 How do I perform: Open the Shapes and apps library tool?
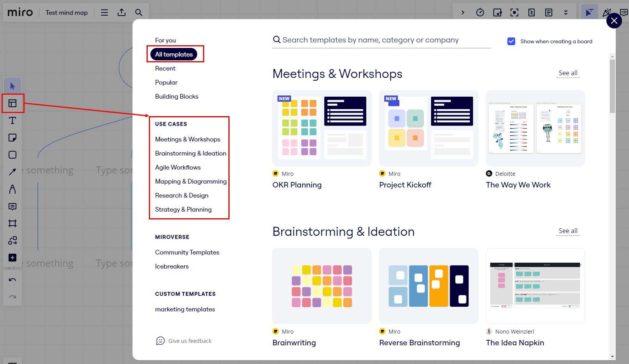click(12, 240)
